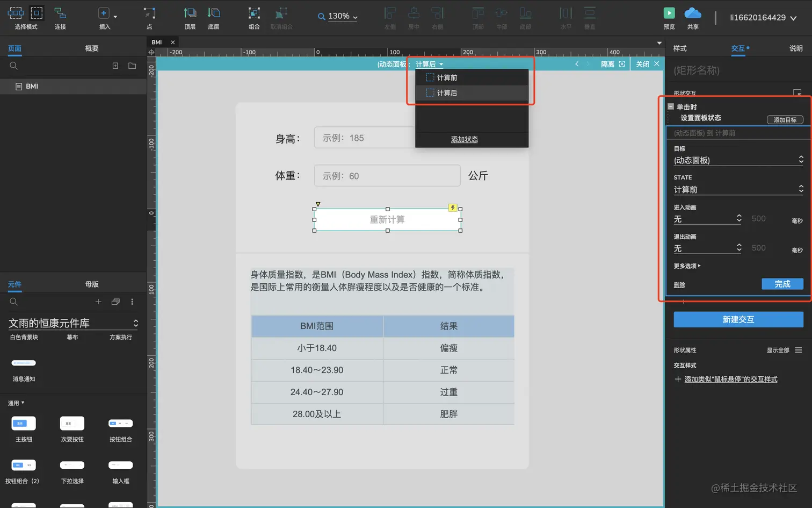Screen dimensions: 812x508
Task: Collapse the 单击时 interaction event
Action: (x=671, y=106)
